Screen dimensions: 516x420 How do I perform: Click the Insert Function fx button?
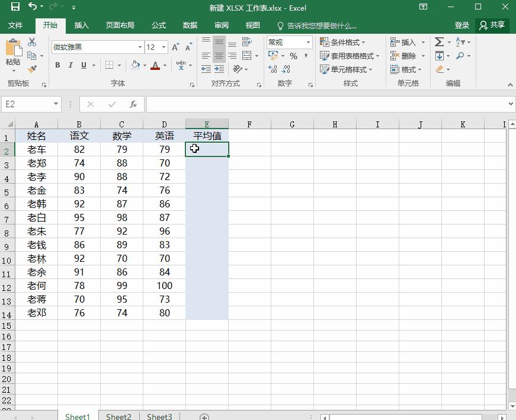click(133, 104)
